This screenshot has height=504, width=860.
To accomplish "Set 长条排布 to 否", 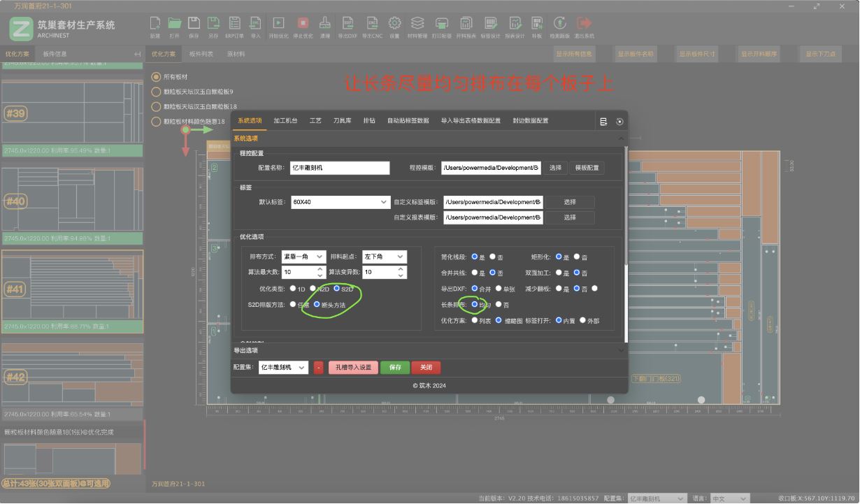I will pos(499,305).
